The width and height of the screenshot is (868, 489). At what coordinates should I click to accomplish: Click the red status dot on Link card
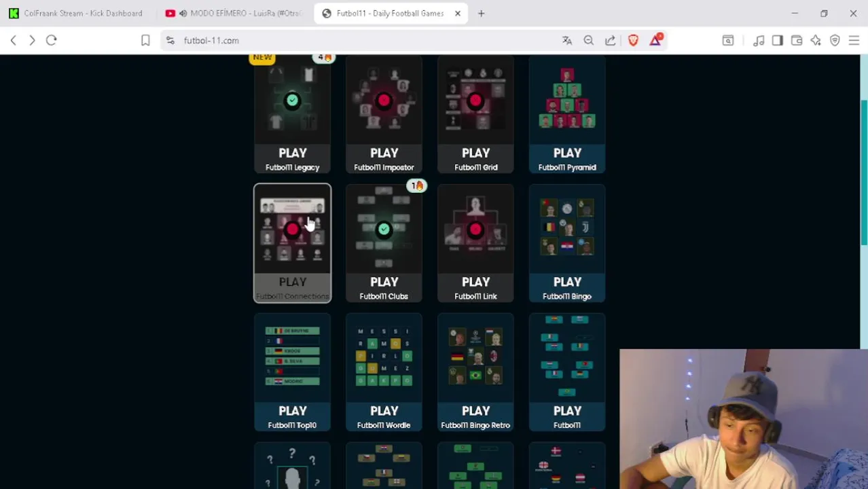coord(475,230)
